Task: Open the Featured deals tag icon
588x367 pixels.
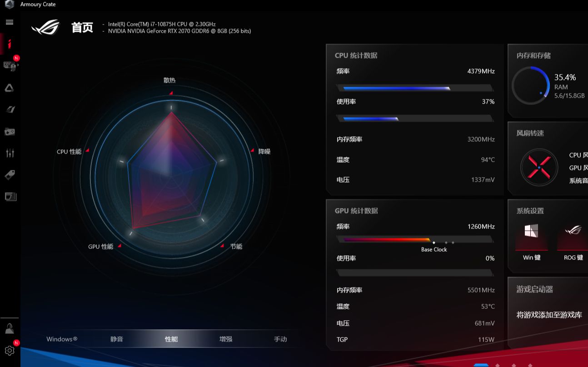Action: pos(10,175)
